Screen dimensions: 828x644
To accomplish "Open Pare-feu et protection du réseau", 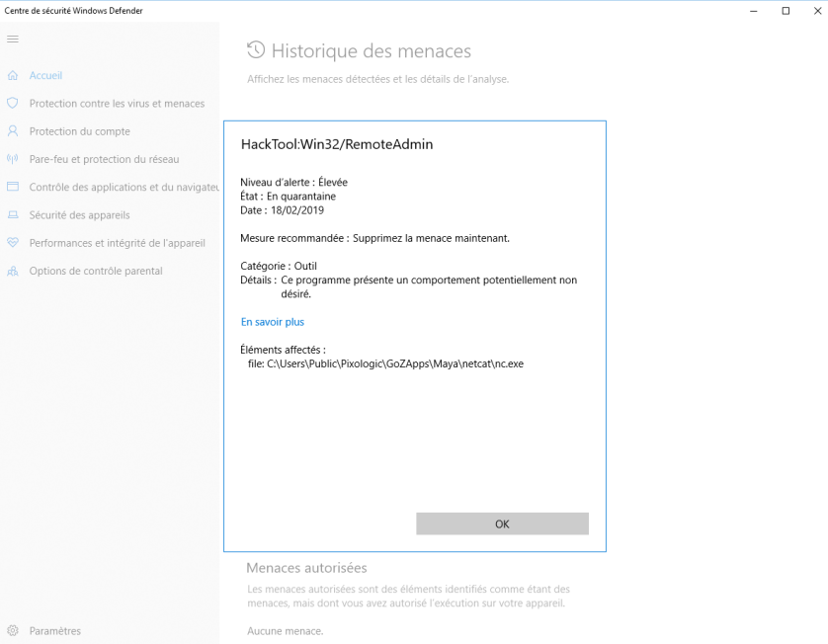I will [x=104, y=159].
